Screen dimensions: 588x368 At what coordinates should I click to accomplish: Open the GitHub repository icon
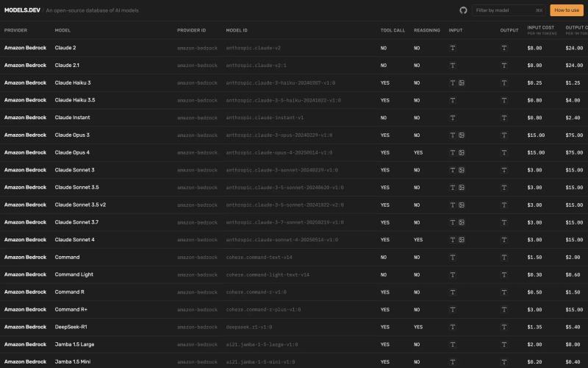click(x=463, y=10)
